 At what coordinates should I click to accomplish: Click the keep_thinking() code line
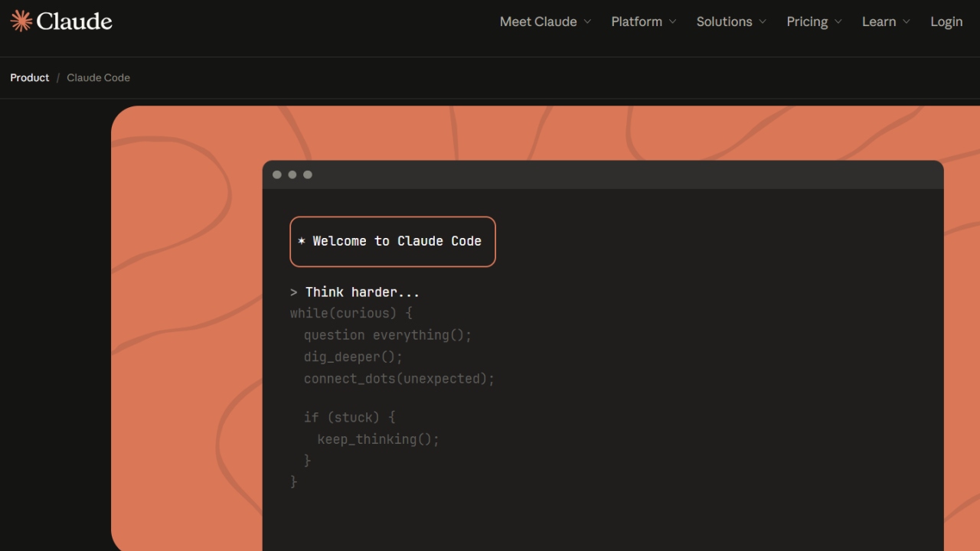pos(378,439)
